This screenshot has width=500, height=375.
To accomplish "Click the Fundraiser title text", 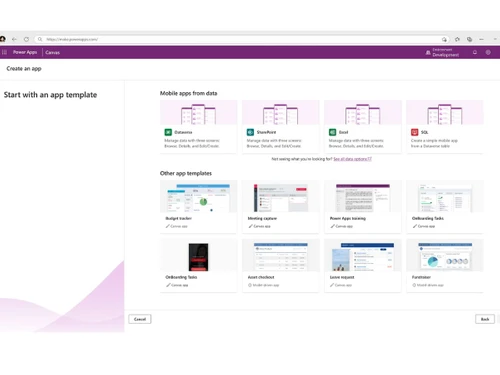I will 421,277.
